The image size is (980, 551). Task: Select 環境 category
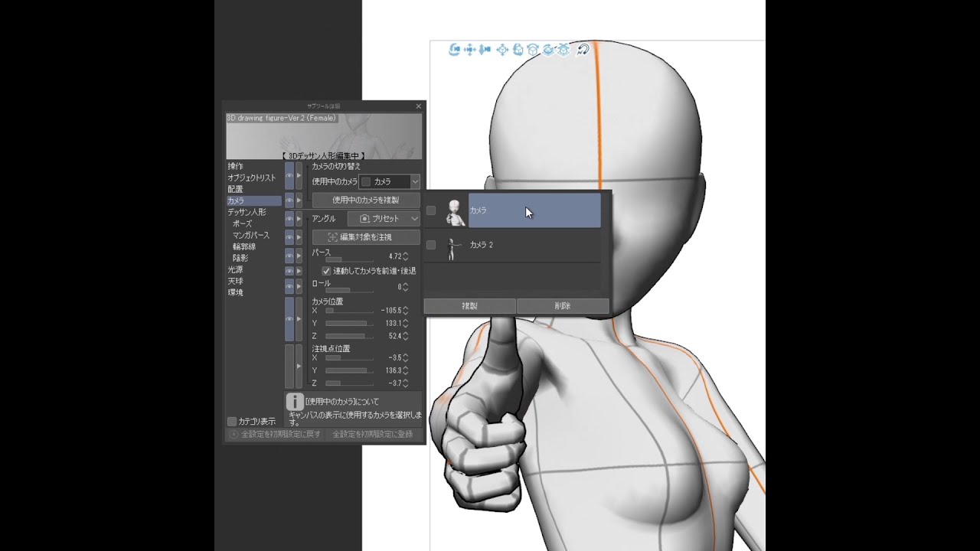[x=235, y=292]
